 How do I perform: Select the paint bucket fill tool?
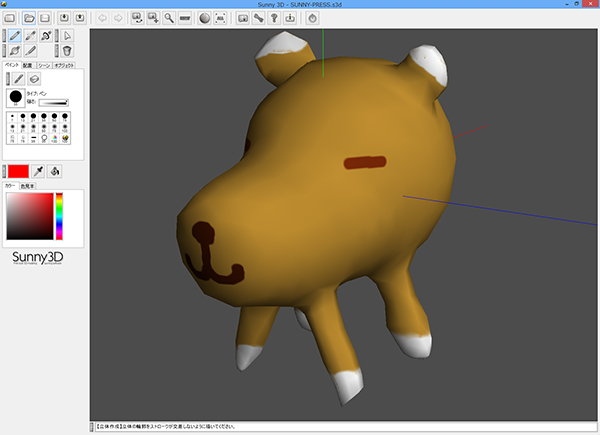[55, 171]
